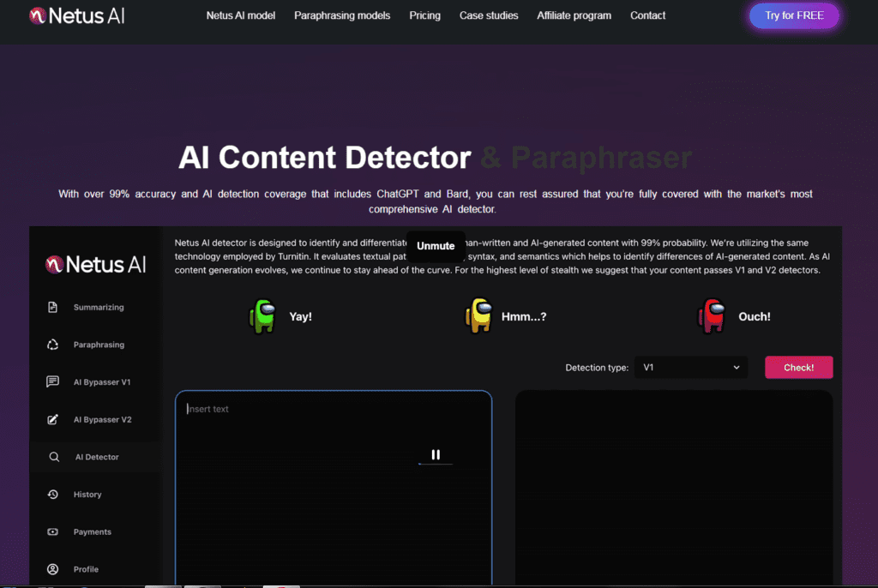Open the Pricing menu item
The height and width of the screenshot is (588, 878).
424,15
